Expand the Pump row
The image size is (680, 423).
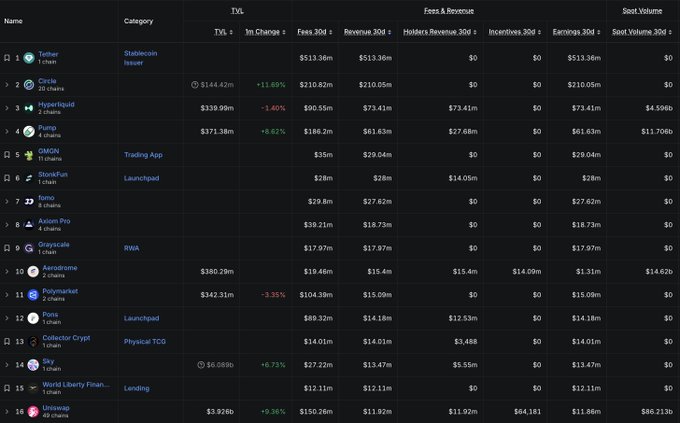point(7,131)
